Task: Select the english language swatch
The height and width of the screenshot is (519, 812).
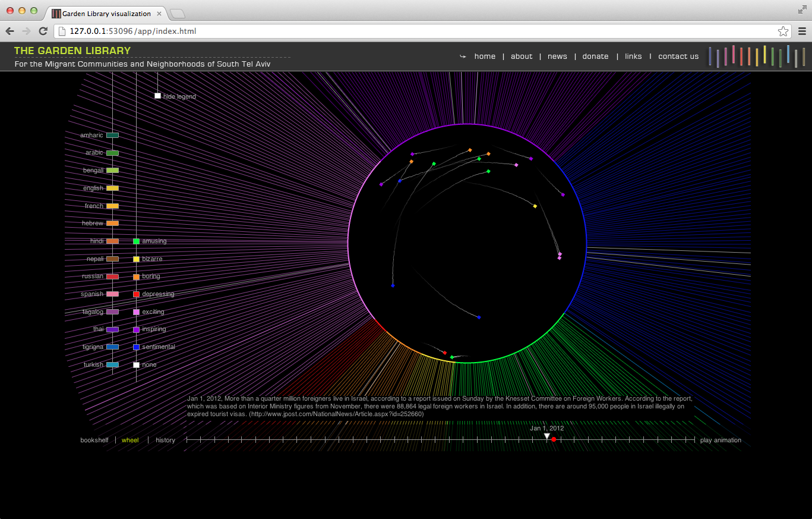Action: (112, 188)
